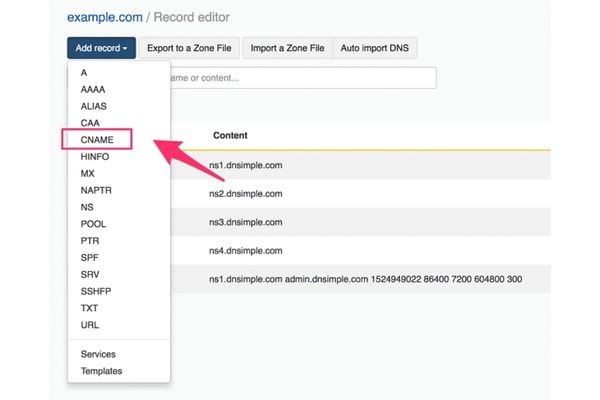Open the Add record dropdown
Viewport: 600px width, 400px height.
[x=101, y=48]
